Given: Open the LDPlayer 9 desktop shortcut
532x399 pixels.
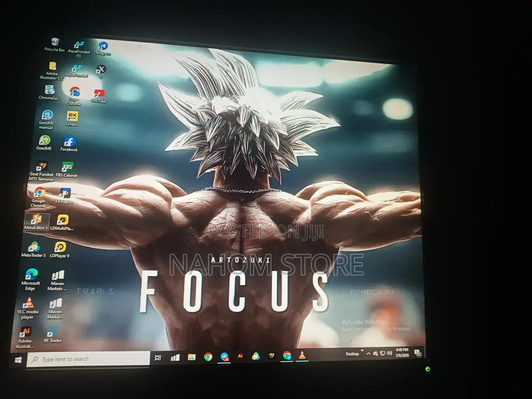Looking at the screenshot, I should pos(60,250).
